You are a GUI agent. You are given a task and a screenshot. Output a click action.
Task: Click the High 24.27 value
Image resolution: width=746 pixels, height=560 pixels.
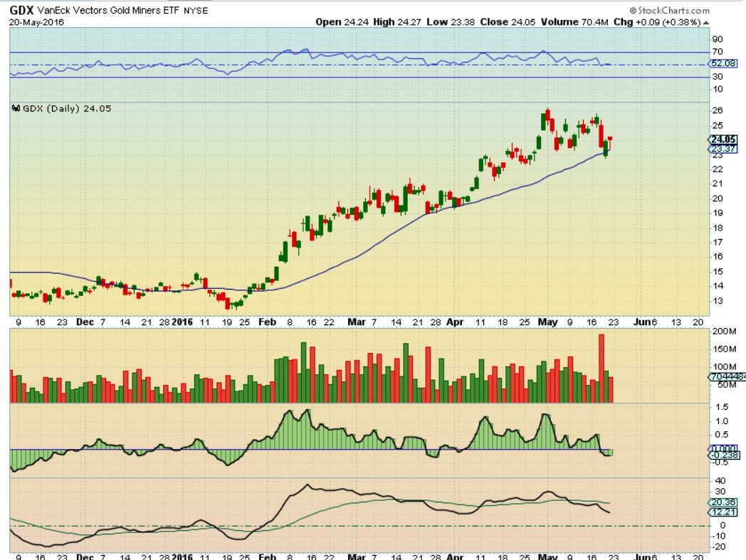click(397, 22)
